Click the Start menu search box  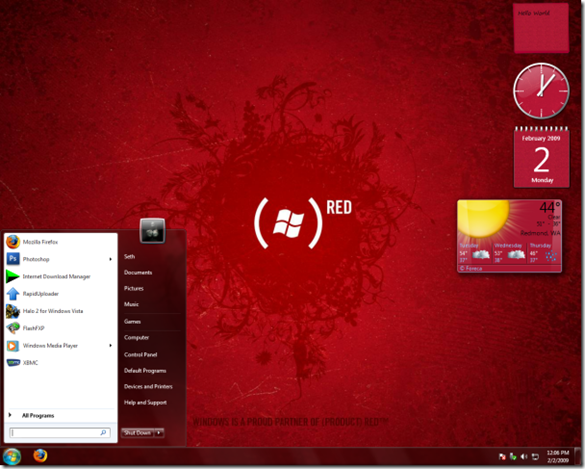[60, 433]
